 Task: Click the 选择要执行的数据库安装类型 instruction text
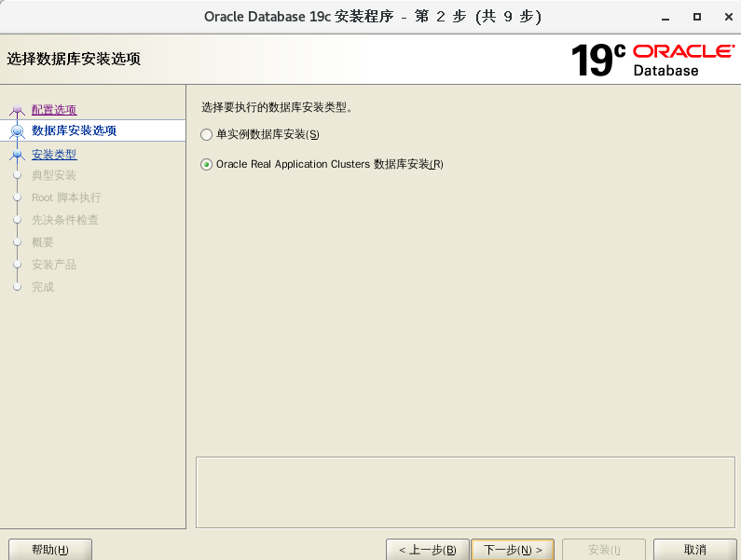tap(277, 108)
